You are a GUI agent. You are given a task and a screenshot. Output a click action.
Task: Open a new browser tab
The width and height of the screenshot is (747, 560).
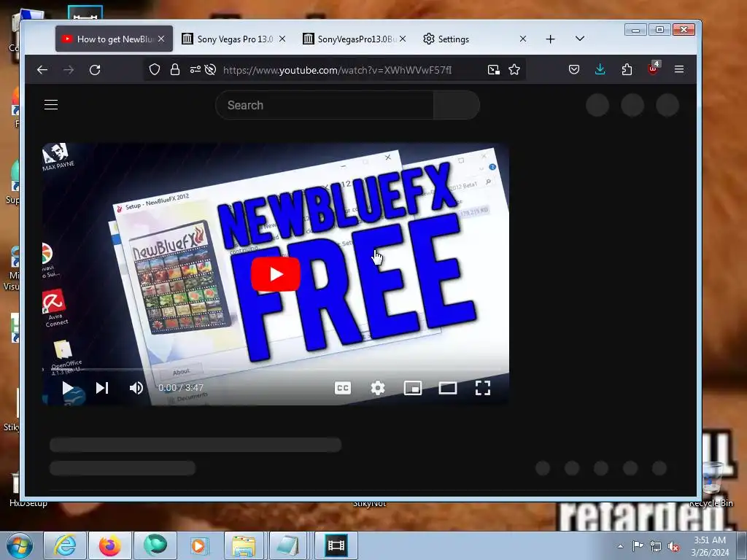pyautogui.click(x=550, y=39)
